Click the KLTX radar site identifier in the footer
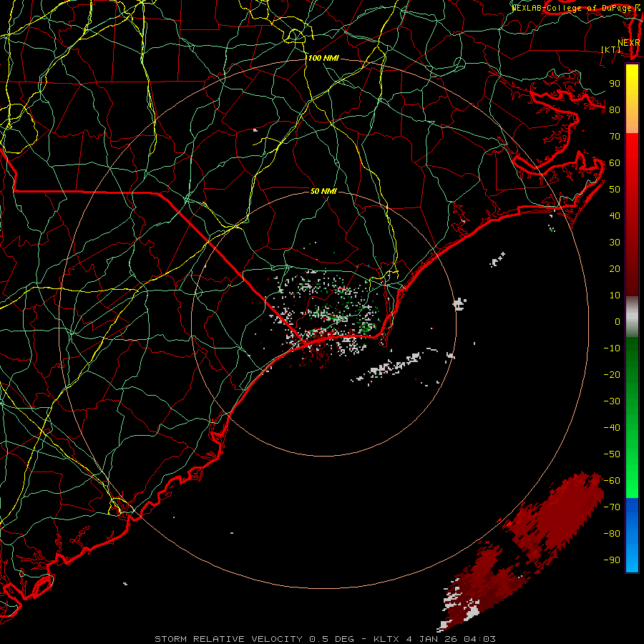Screen dimensions: 644x644 click(x=386, y=639)
